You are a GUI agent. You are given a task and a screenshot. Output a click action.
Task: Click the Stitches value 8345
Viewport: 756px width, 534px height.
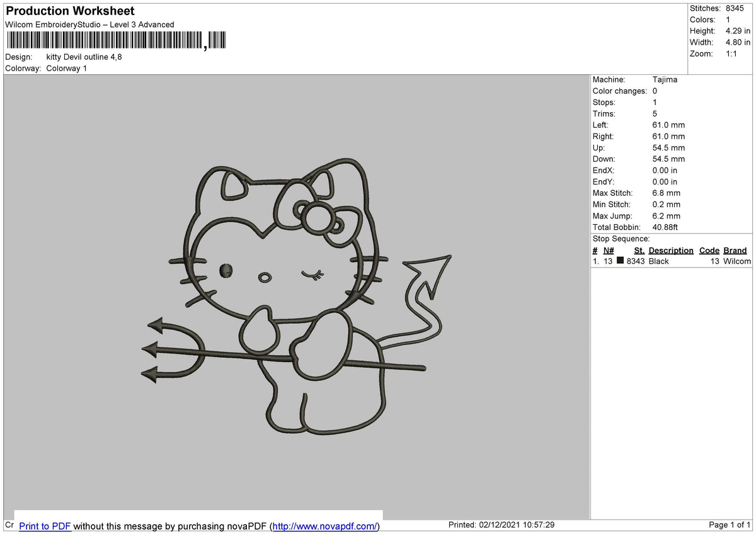735,8
